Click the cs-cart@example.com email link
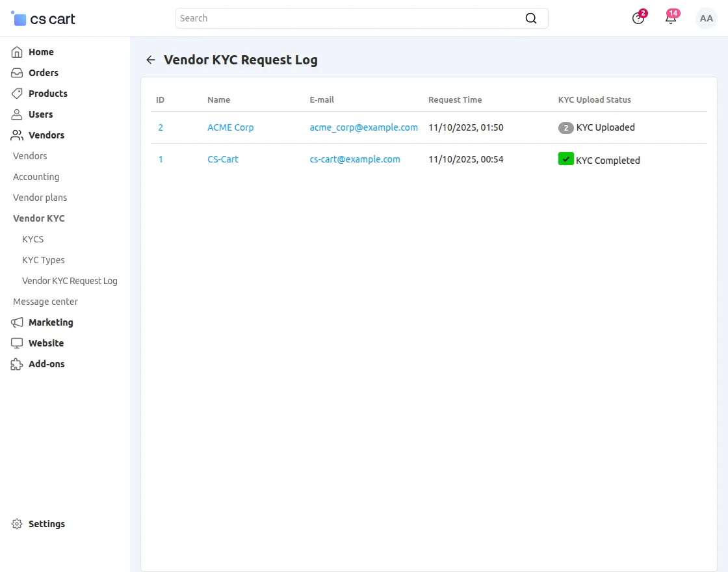The width and height of the screenshot is (728, 572). pyautogui.click(x=355, y=159)
